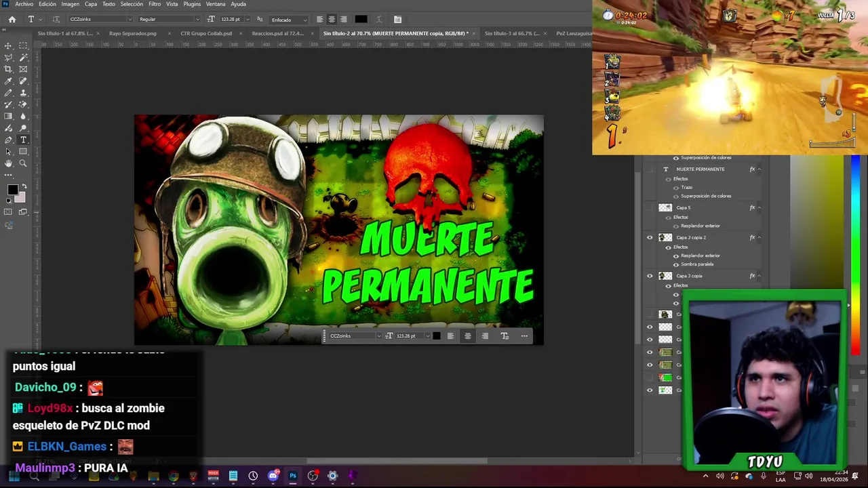
Task: Left align text in options bar
Action: pyautogui.click(x=319, y=19)
